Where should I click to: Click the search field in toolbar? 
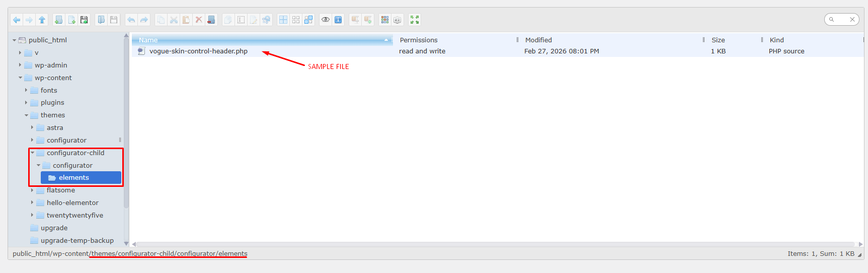[x=841, y=20]
